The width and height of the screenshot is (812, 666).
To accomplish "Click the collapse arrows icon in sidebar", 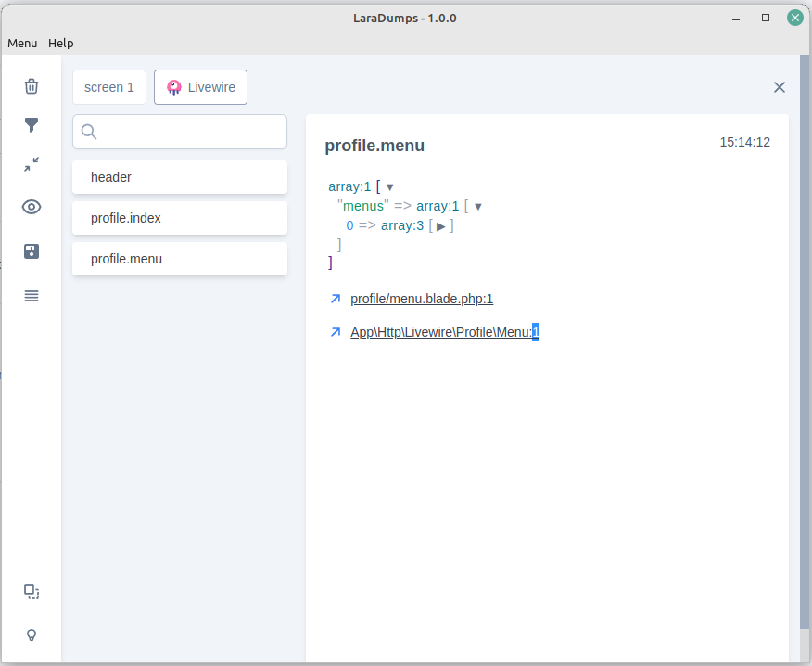I will pyautogui.click(x=32, y=164).
